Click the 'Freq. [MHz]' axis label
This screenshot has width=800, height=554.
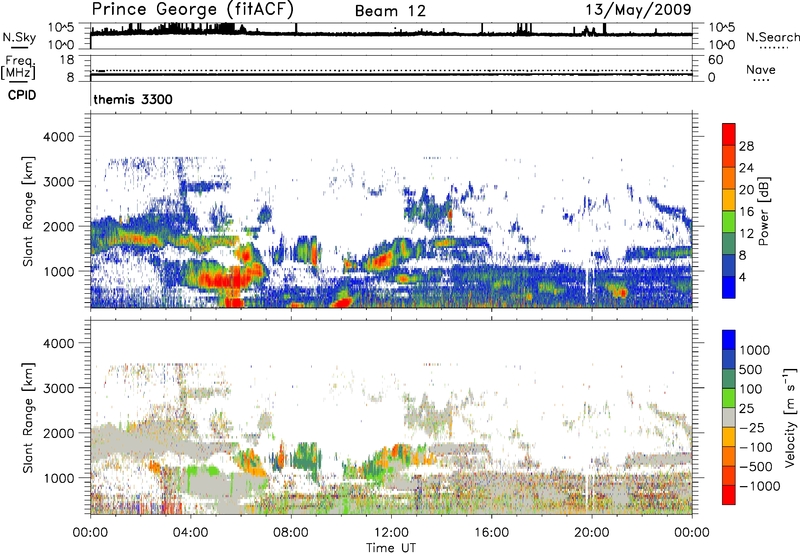click(19, 68)
